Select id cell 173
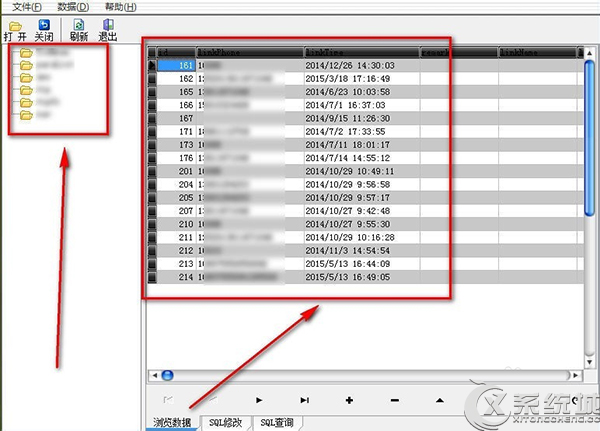This screenshot has height=431, width=600. tap(176, 145)
